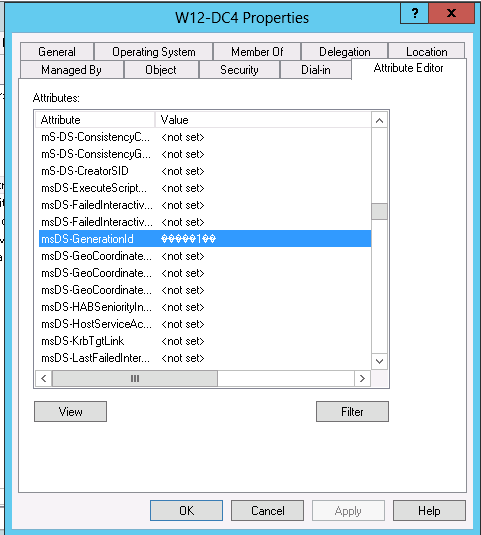Image resolution: width=481 pixels, height=535 pixels.
Task: Click the list scroll down arrow
Action: [x=379, y=361]
